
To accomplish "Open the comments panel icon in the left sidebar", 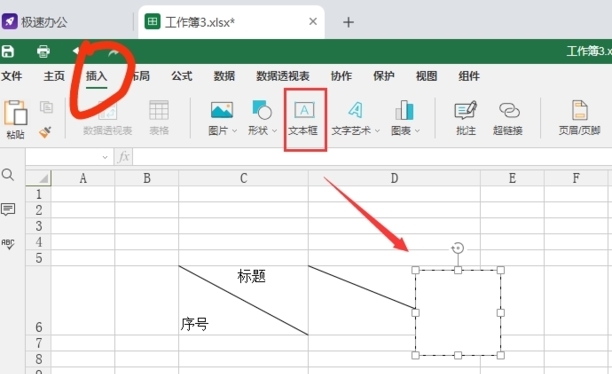I will [8, 210].
